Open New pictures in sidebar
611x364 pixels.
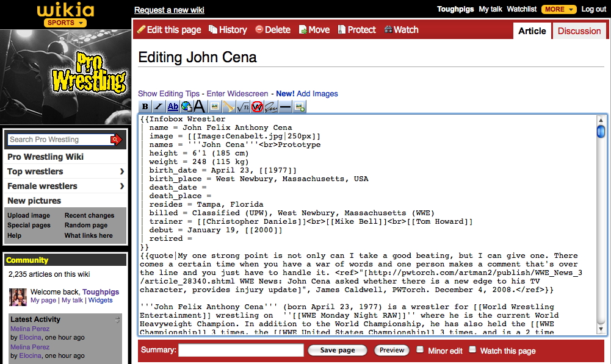(34, 201)
